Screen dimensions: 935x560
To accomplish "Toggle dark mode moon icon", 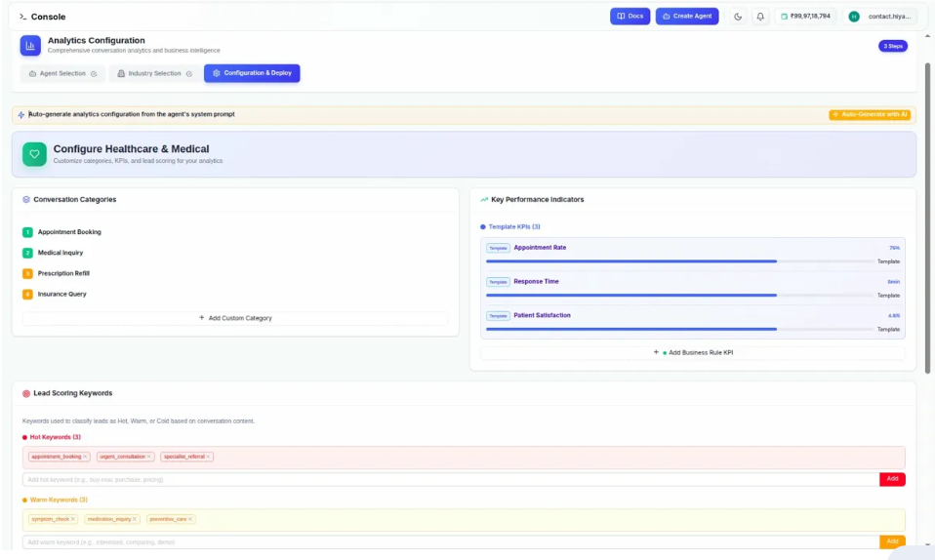I will (x=738, y=17).
